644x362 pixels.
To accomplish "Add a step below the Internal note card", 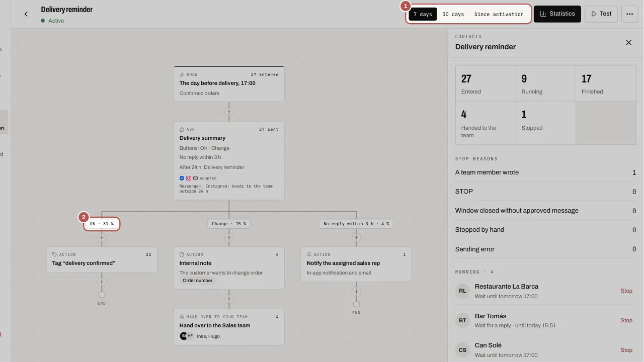I will [229, 299].
